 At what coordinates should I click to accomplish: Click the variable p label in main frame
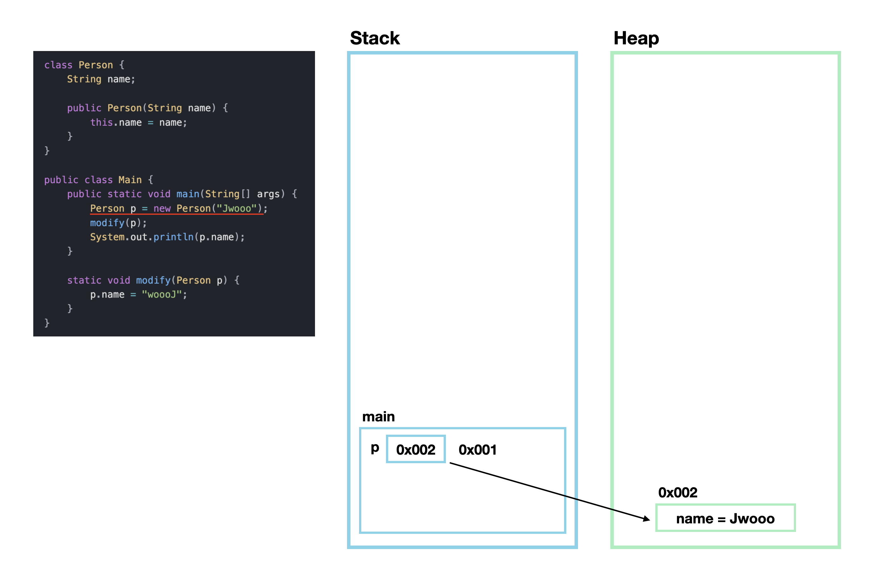pyautogui.click(x=375, y=448)
